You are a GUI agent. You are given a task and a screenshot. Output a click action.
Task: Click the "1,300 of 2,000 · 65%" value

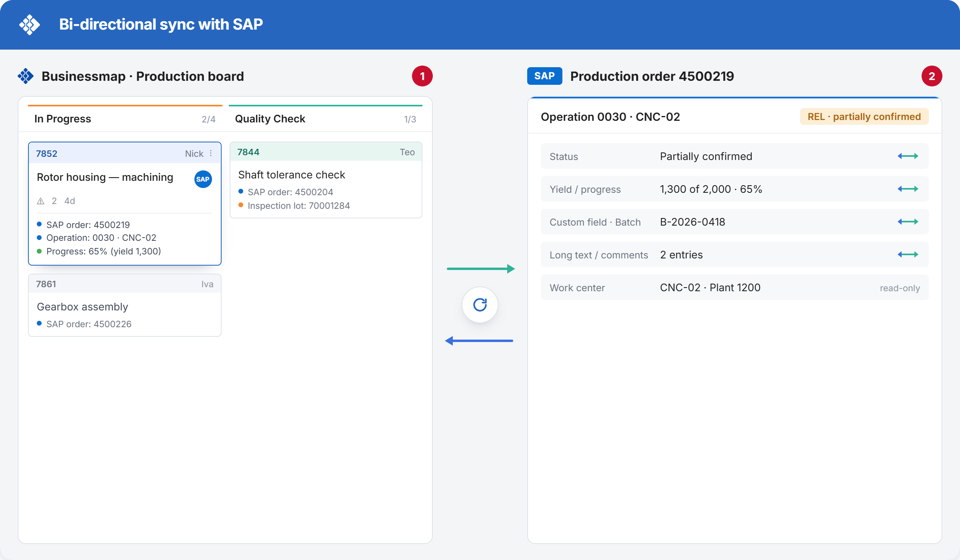711,189
